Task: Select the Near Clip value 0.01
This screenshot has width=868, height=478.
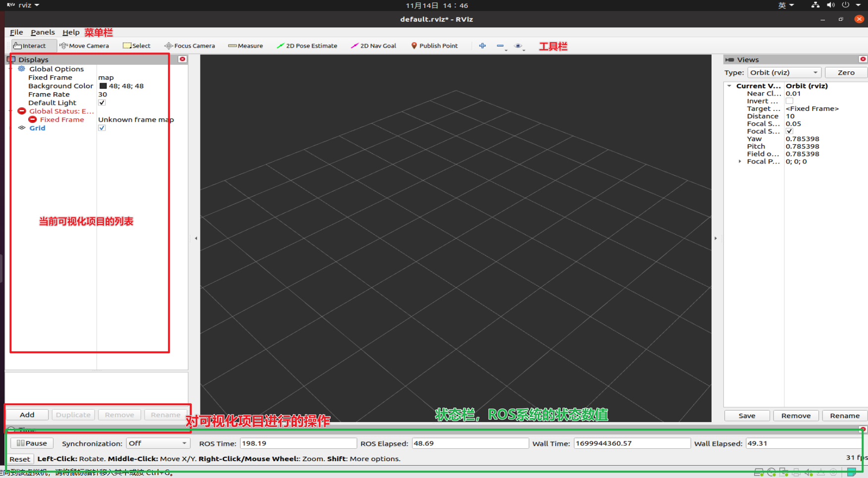Action: [x=793, y=93]
